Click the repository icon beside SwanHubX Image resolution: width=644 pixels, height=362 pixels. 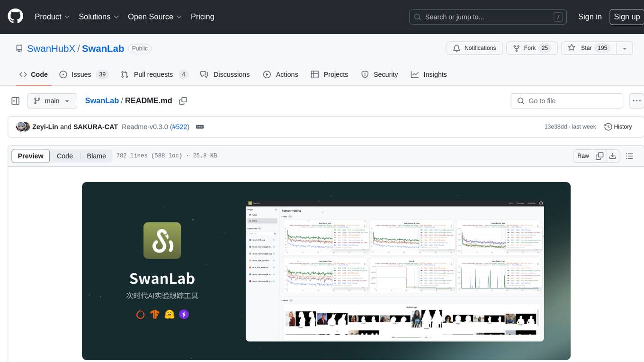[x=19, y=48]
